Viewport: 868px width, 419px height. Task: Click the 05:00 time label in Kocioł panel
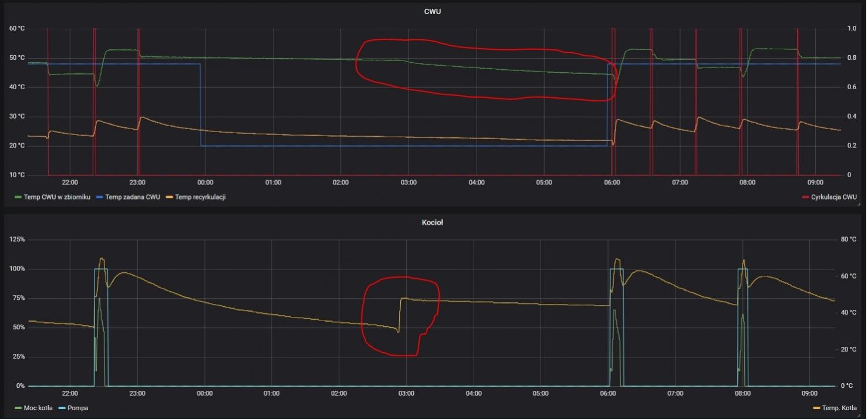(x=541, y=394)
